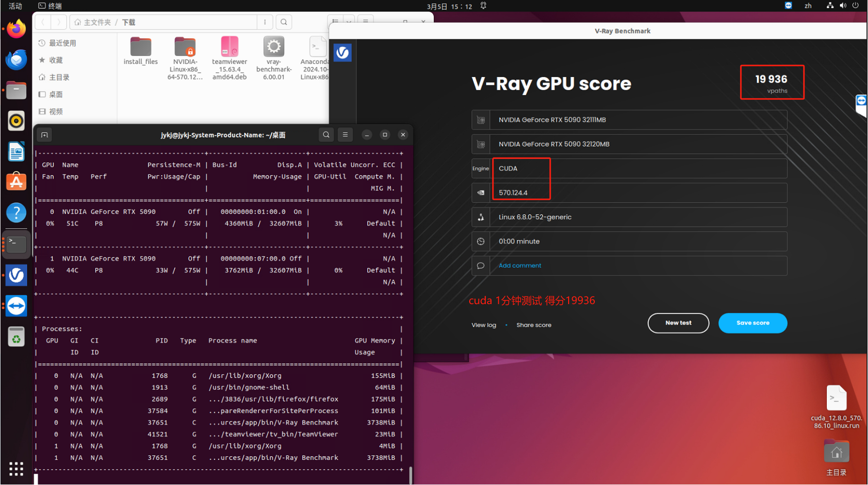Open V-Ray Benchmark dock icon

[16, 275]
